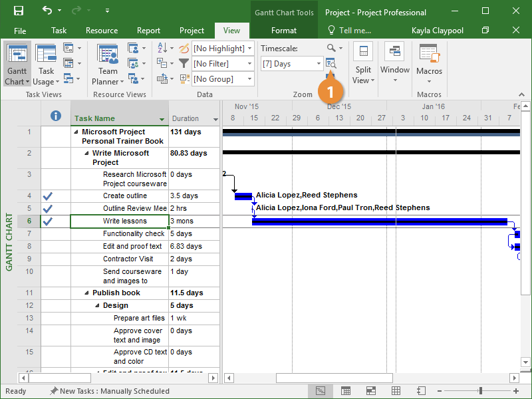Collapse the Write Microsoft Project summary task
This screenshot has height=399, width=532.
[86, 154]
